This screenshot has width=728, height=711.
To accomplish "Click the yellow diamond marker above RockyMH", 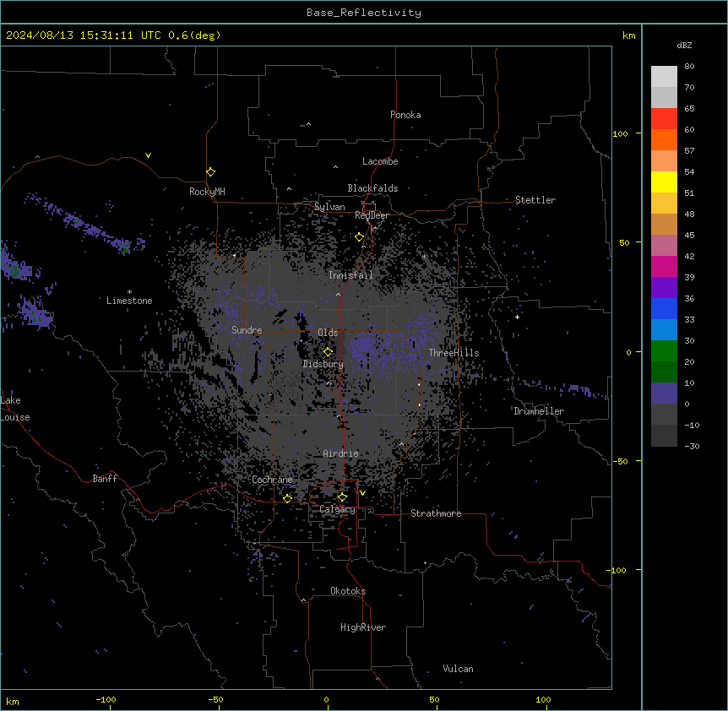I will pos(210,172).
